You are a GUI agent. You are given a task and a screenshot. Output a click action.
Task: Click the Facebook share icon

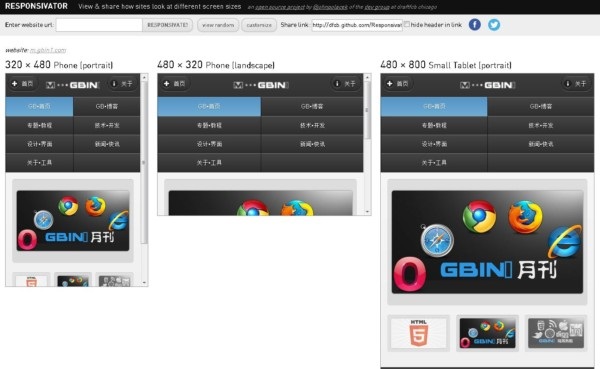tap(474, 25)
